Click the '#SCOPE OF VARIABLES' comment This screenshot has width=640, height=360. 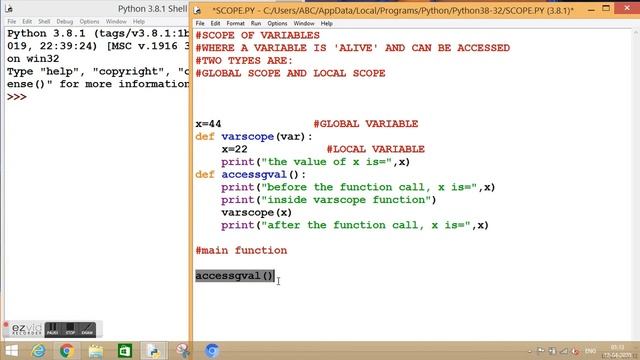pyautogui.click(x=258, y=35)
